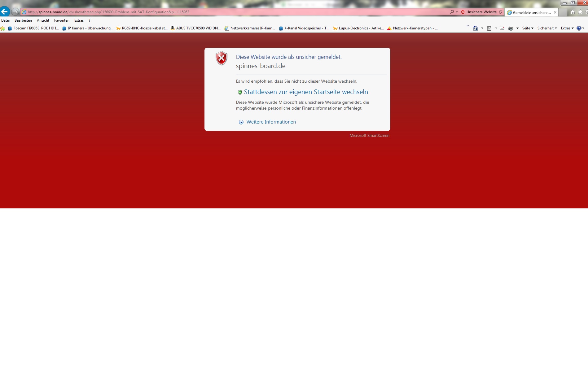Open the home icon beside the tab strip
The height and width of the screenshot is (379, 588).
point(573,12)
